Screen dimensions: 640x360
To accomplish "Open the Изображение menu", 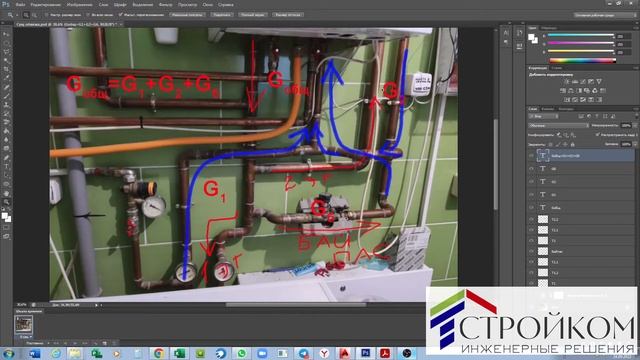I will pyautogui.click(x=79, y=4).
